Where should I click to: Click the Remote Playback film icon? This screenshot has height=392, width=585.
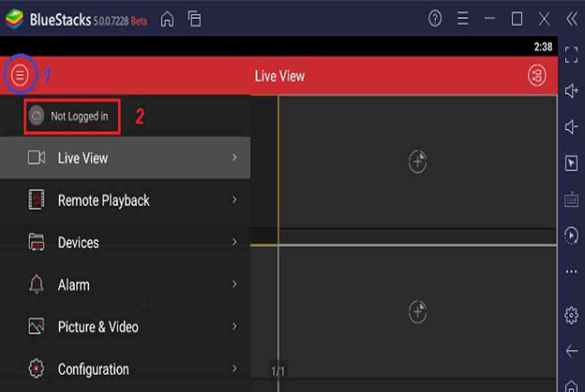pos(36,200)
